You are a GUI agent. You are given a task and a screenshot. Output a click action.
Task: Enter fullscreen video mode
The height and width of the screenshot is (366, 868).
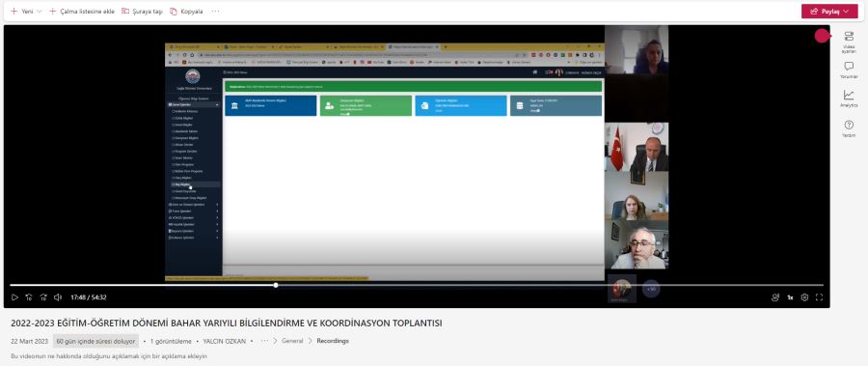coord(819,297)
